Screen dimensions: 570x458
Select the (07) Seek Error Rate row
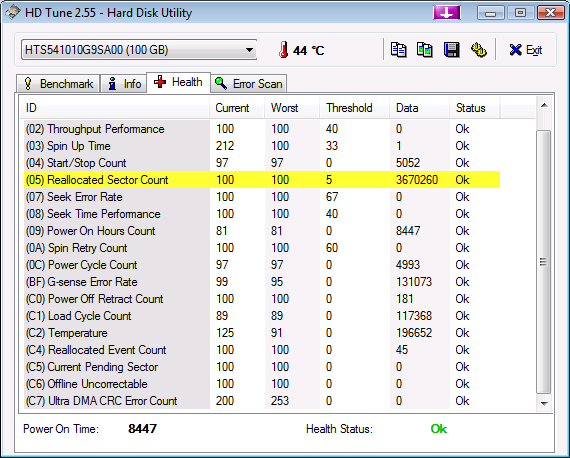(x=262, y=197)
